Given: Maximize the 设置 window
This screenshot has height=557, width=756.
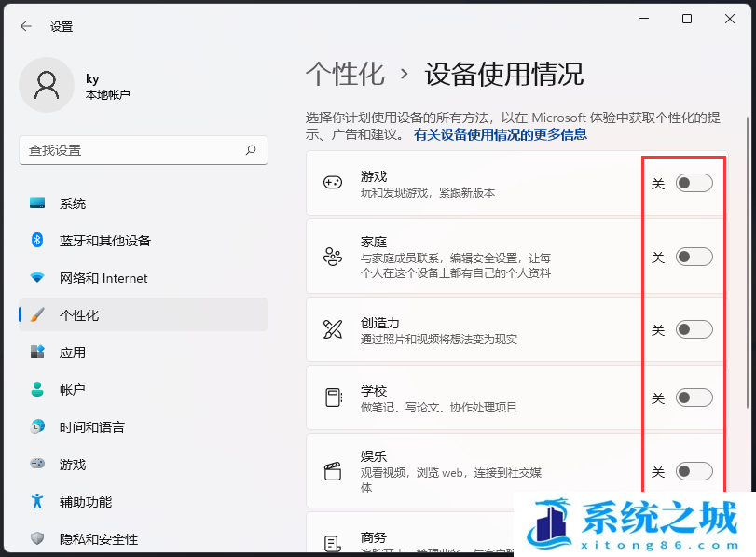Looking at the screenshot, I should [687, 19].
